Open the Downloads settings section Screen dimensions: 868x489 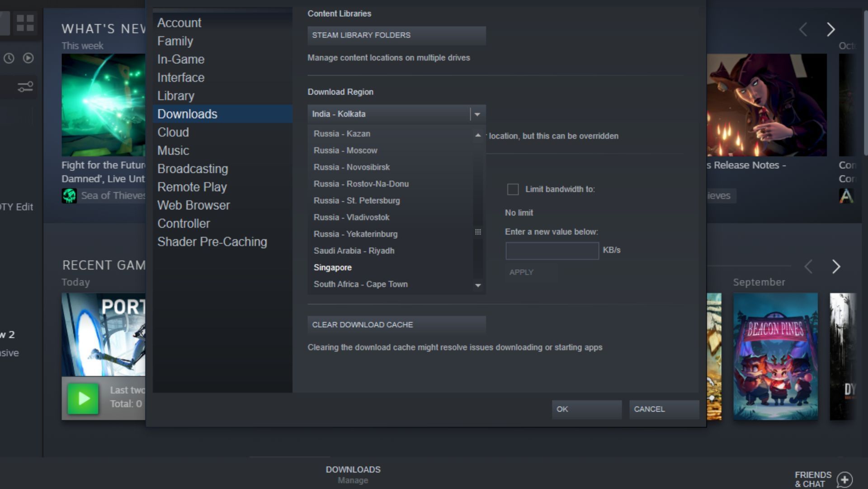click(187, 113)
